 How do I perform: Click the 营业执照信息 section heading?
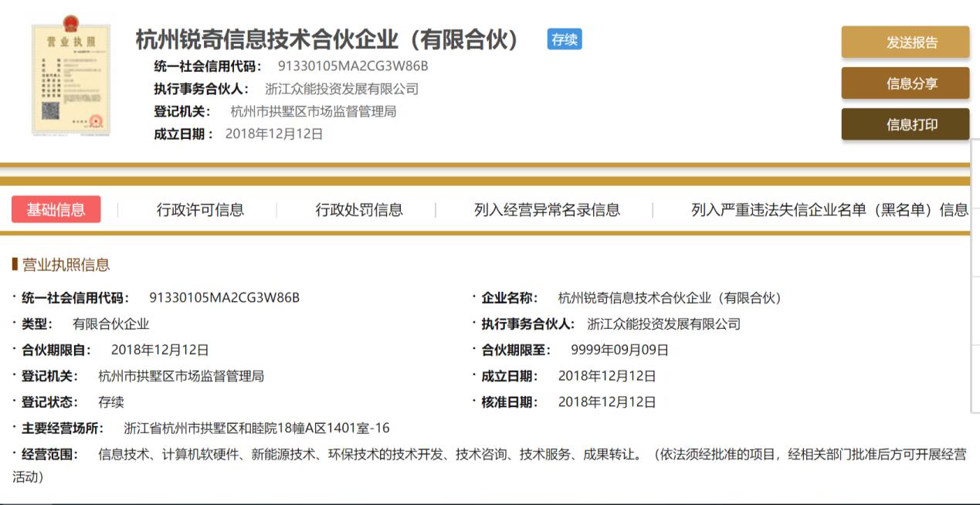pyautogui.click(x=66, y=265)
